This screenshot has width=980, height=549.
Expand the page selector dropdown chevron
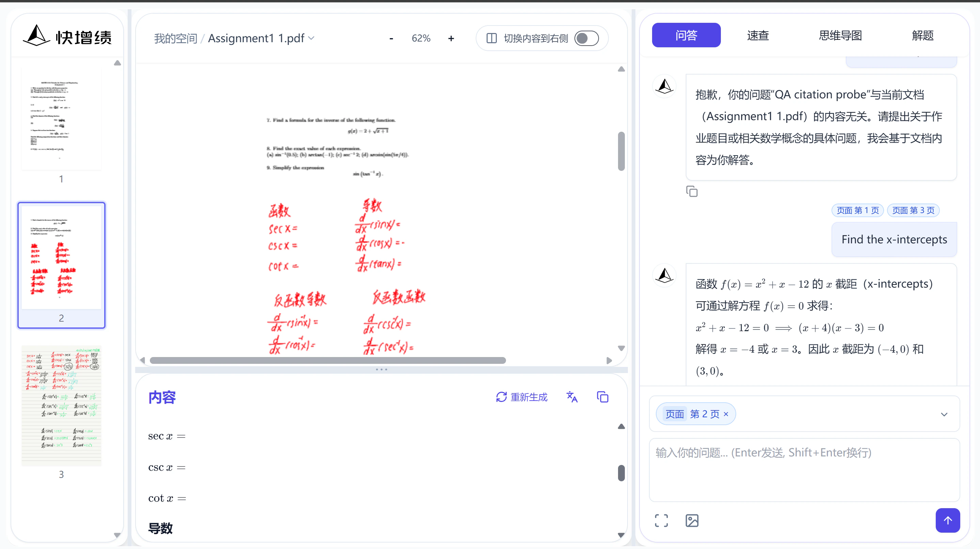[x=944, y=414]
